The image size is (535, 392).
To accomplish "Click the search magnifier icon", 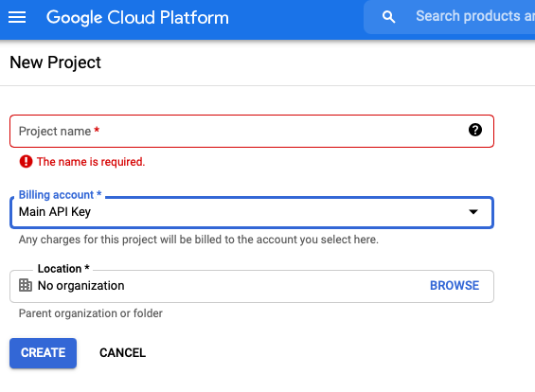I will tap(388, 17).
